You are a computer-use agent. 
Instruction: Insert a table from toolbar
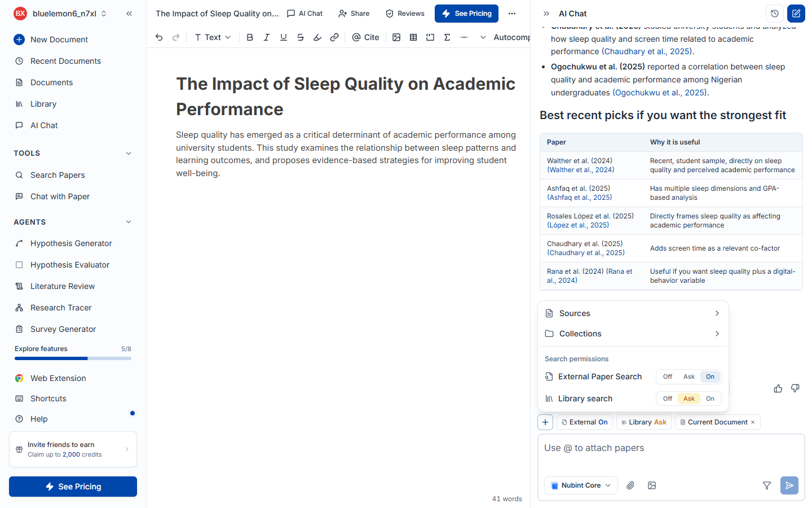point(413,37)
